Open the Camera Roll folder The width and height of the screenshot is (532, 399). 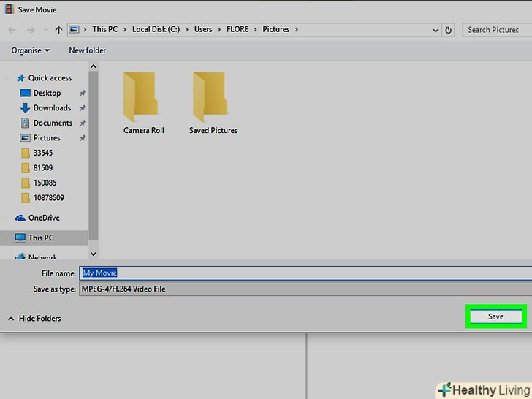(x=143, y=102)
